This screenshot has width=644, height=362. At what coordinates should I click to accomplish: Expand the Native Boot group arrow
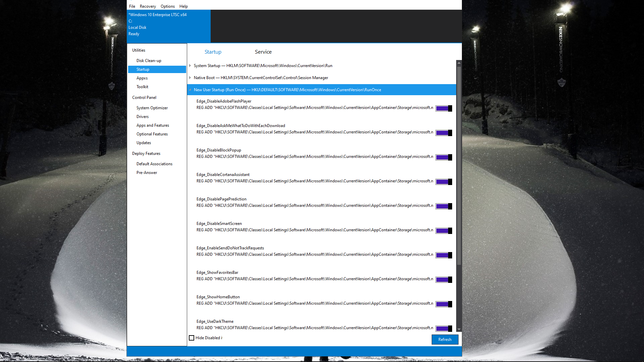(190, 78)
